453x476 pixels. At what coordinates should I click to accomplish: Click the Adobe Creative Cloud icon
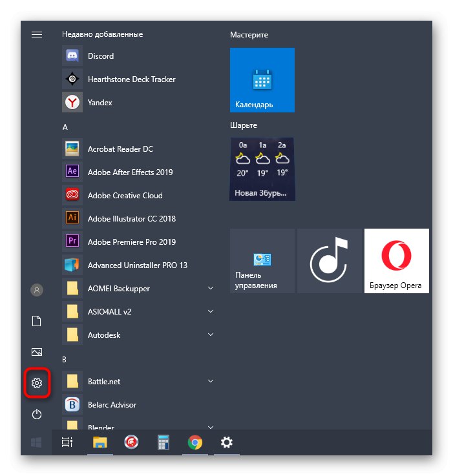[x=72, y=195]
